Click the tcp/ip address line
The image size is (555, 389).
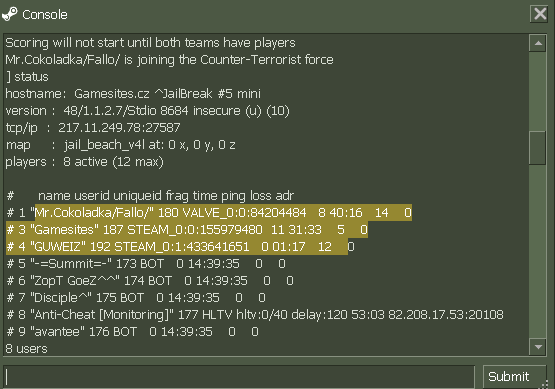[93, 128]
